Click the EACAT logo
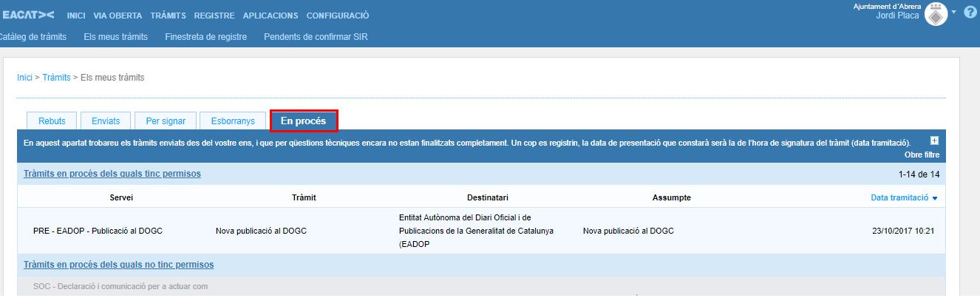 (28, 15)
